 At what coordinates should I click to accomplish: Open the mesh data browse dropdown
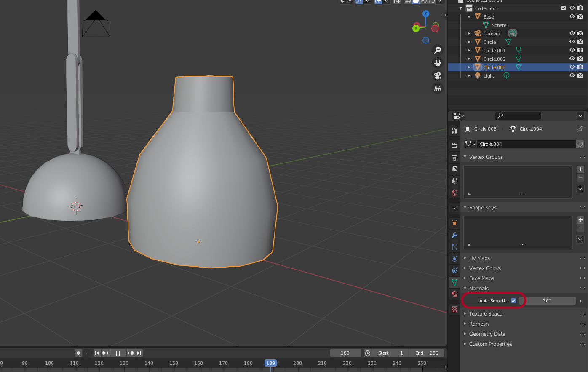(470, 144)
